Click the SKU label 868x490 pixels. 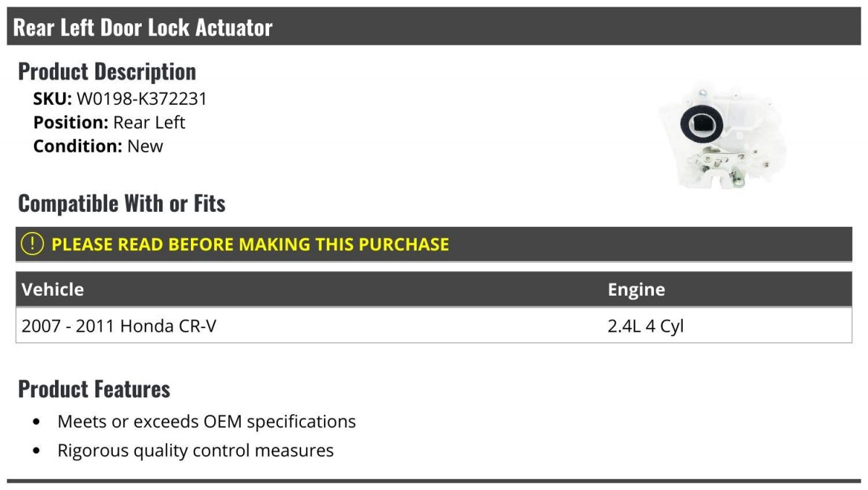coord(53,99)
